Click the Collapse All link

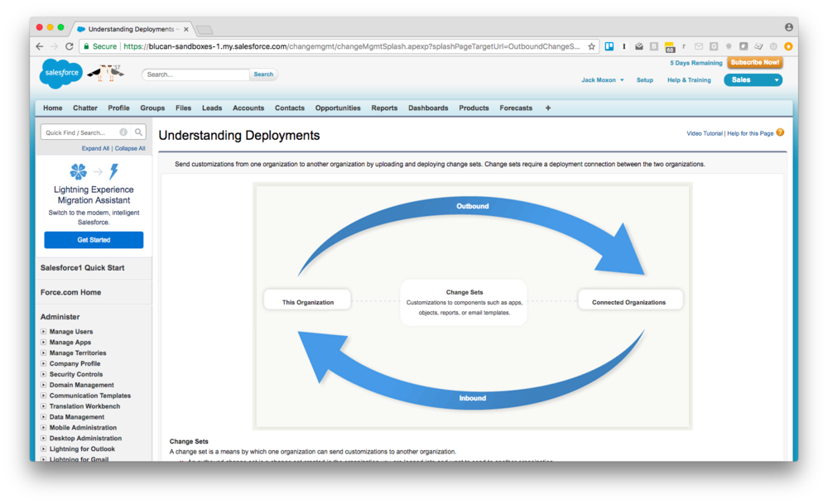[x=130, y=148]
